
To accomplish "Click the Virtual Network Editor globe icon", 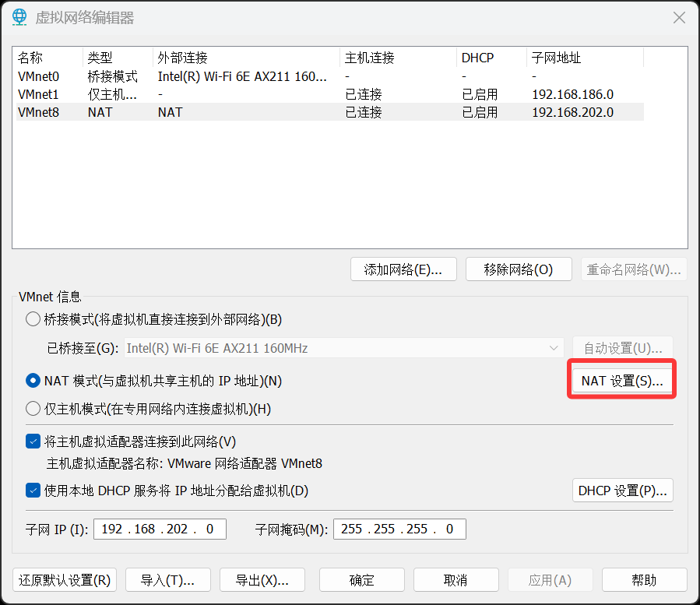I will tap(19, 17).
